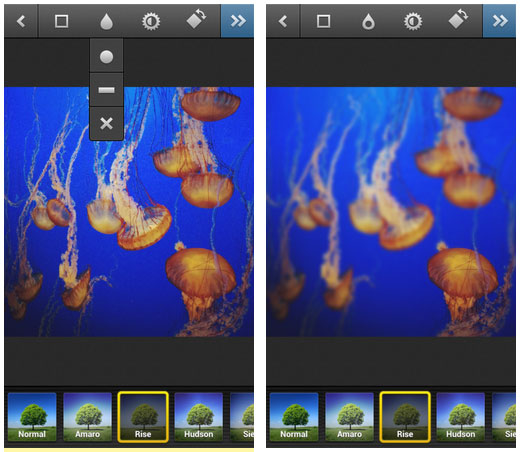The image size is (521, 452).
Task: Proceed with the next double-arrow in right screen
Action: (x=499, y=21)
